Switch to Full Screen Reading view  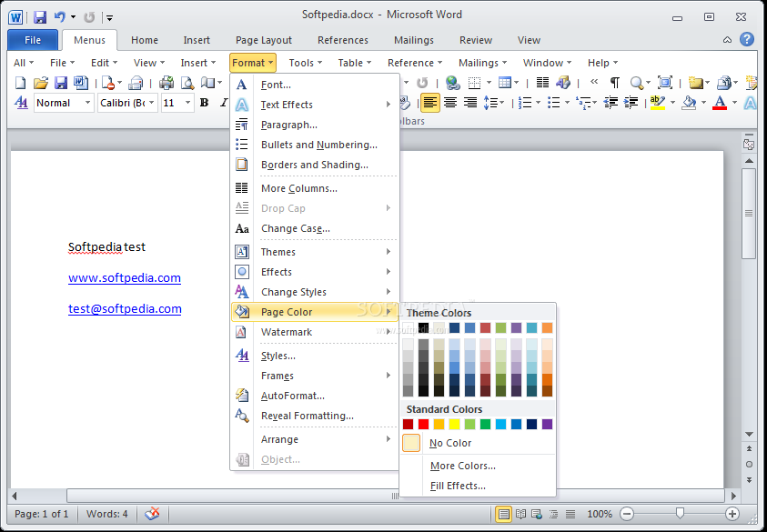tap(521, 514)
